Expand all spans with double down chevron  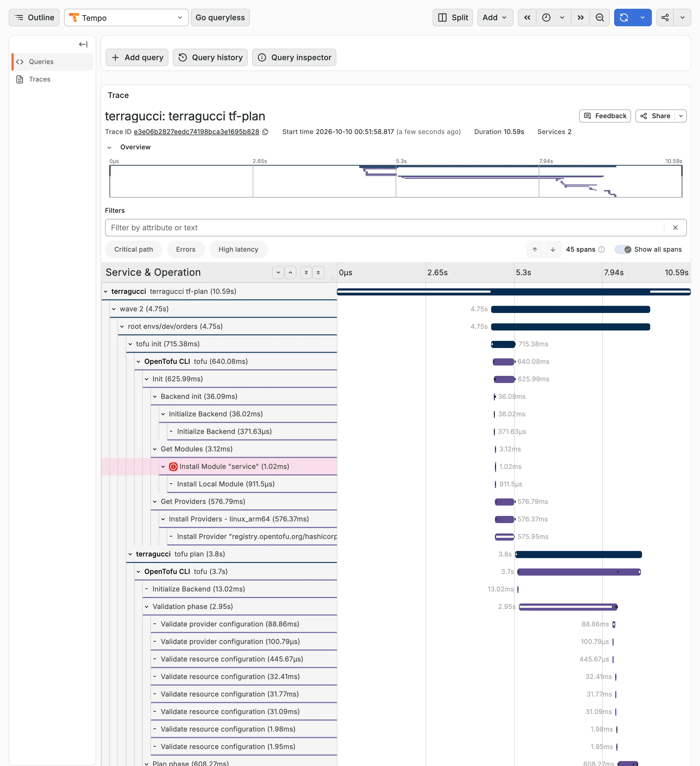click(306, 272)
